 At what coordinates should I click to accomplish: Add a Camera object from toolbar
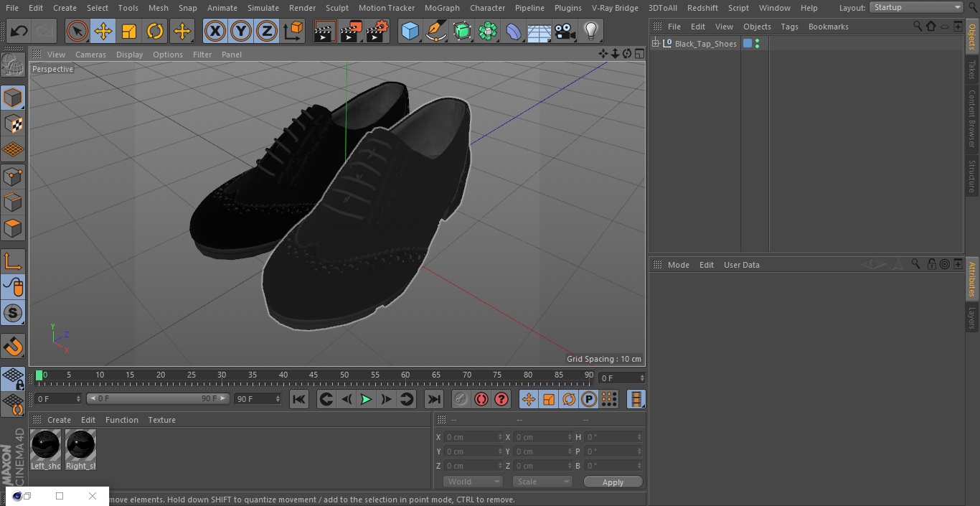(x=565, y=32)
